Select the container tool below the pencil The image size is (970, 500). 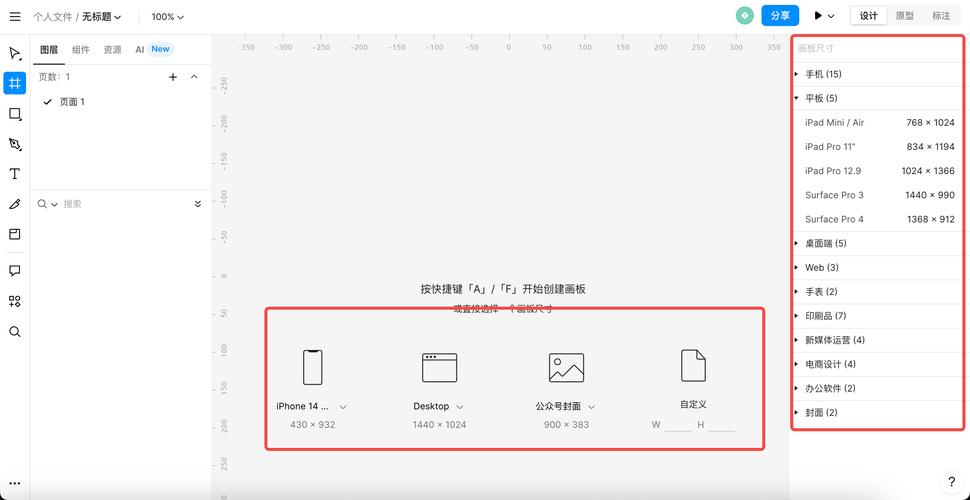click(x=15, y=234)
